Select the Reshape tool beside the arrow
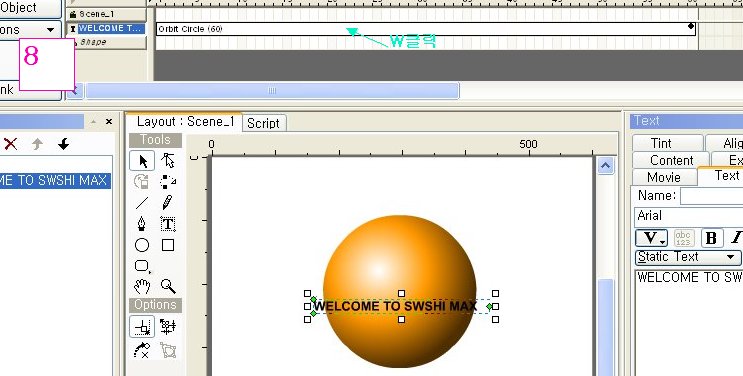 click(168, 161)
